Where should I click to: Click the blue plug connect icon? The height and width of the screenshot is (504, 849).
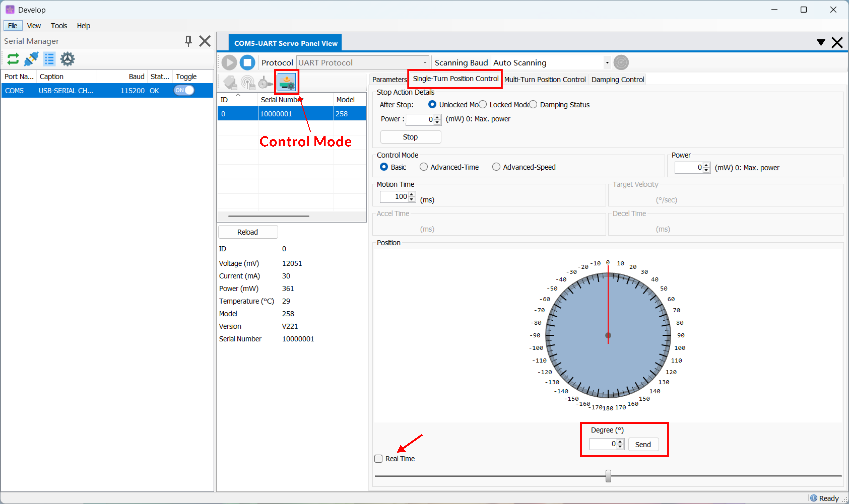[31, 59]
